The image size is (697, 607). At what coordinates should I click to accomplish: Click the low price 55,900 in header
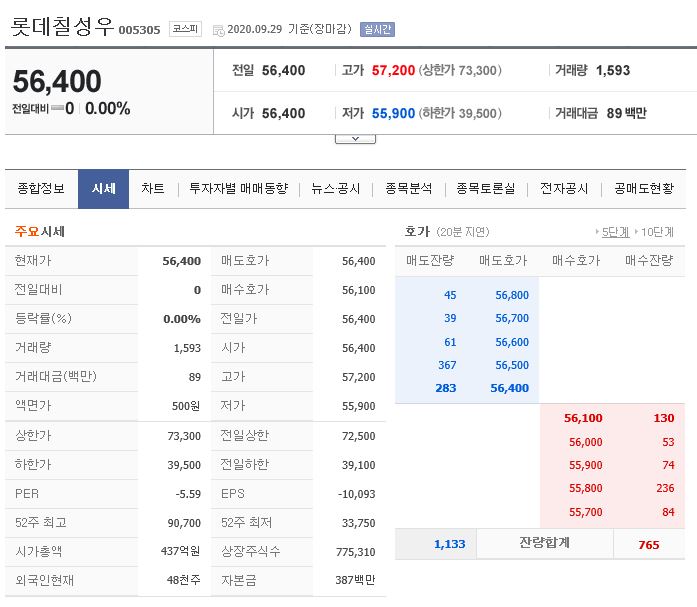click(x=393, y=113)
